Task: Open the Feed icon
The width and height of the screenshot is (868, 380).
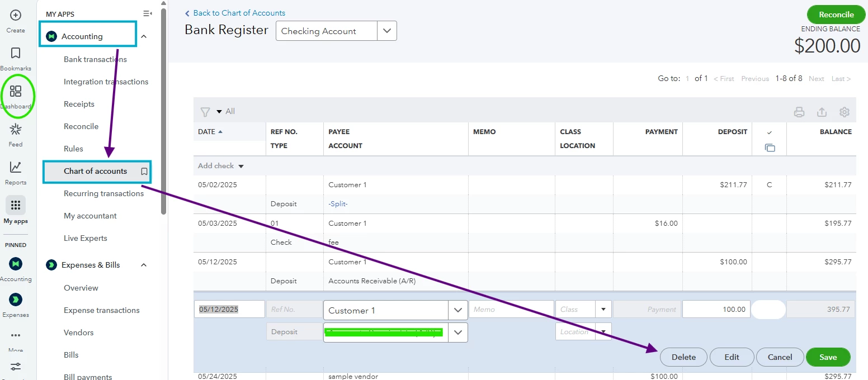Action: [16, 130]
